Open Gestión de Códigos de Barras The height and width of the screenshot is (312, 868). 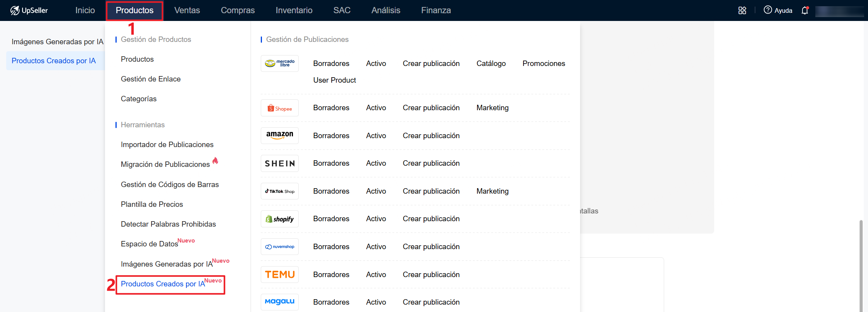tap(170, 184)
